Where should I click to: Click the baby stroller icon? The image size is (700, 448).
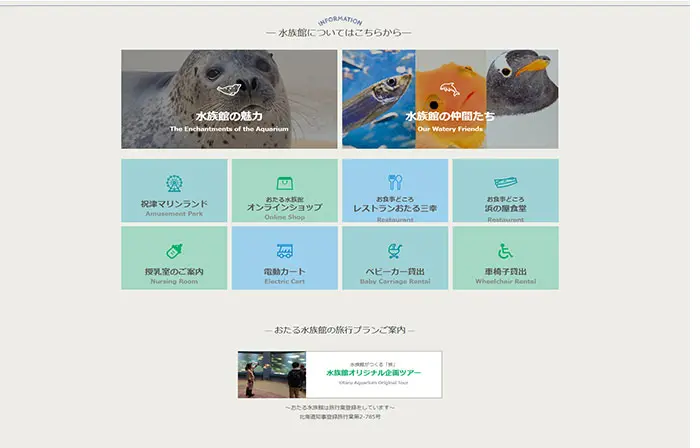click(x=395, y=251)
